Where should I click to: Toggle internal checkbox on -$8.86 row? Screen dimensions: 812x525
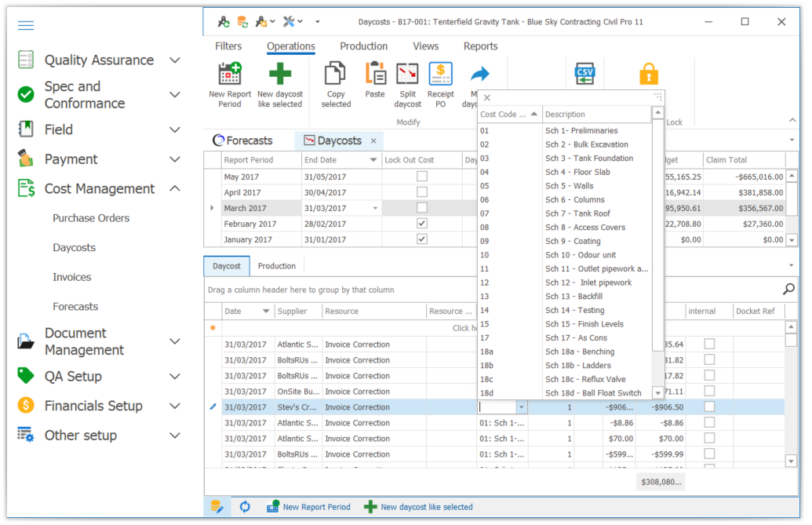pyautogui.click(x=709, y=422)
